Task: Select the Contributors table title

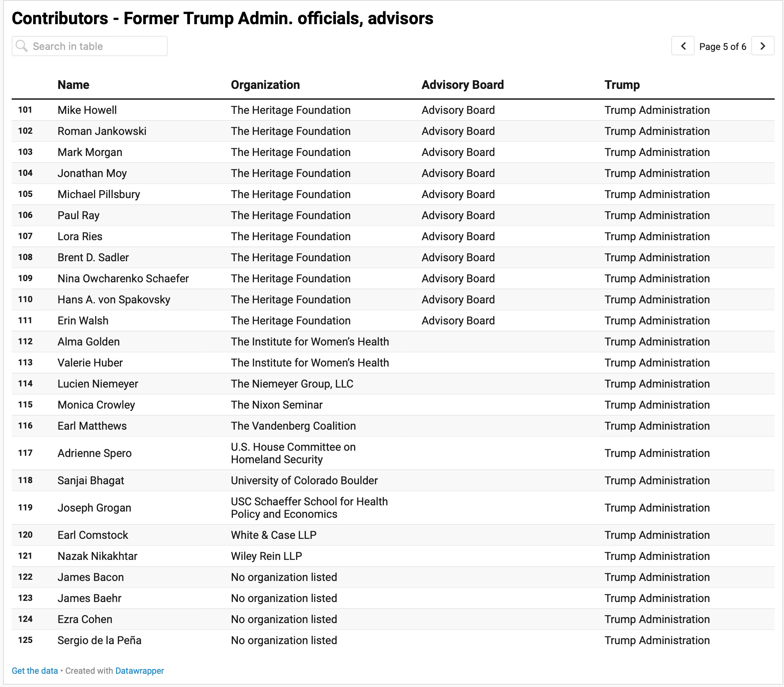Action: [222, 18]
